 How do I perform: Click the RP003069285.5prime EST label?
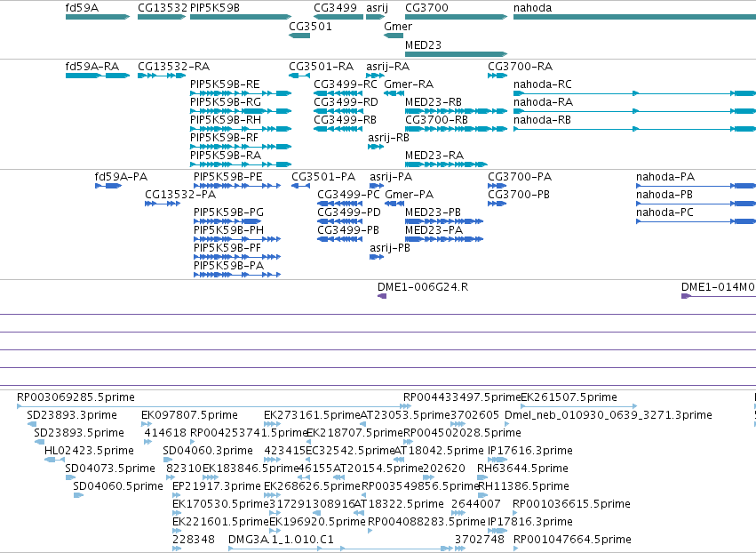point(76,397)
